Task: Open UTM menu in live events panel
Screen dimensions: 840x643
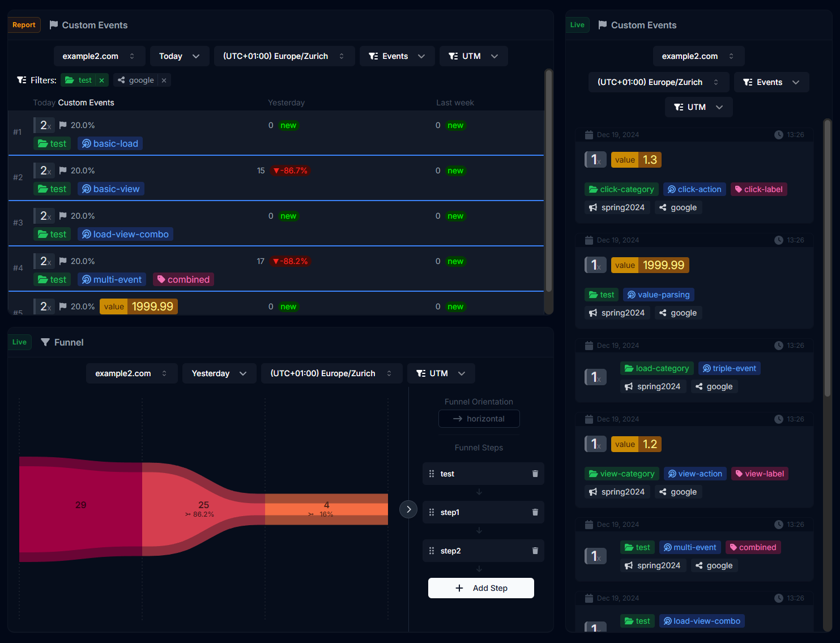Action: click(698, 107)
